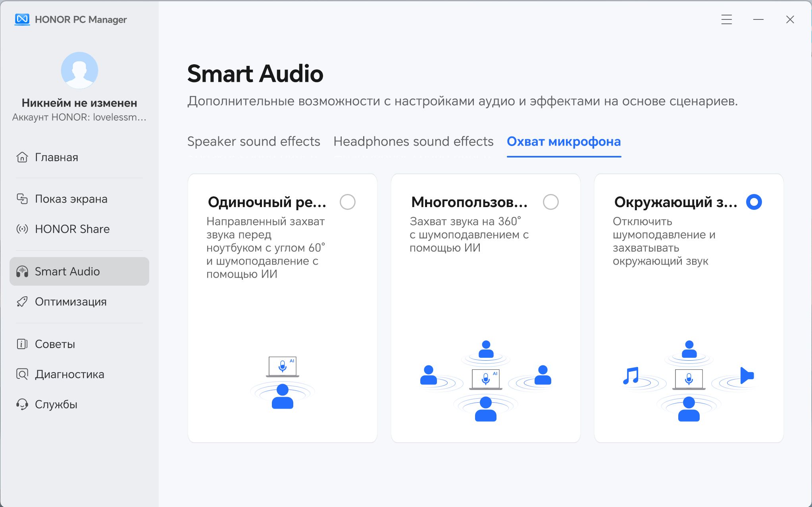
Task: Click the single-user laptop microphone illustration
Action: click(x=283, y=383)
